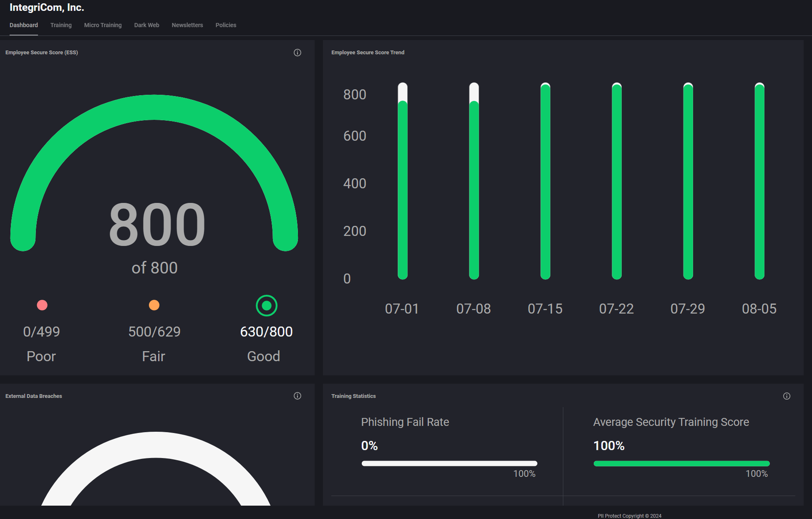Click the Average Security Training Score bar
This screenshot has height=519, width=812.
tap(682, 463)
